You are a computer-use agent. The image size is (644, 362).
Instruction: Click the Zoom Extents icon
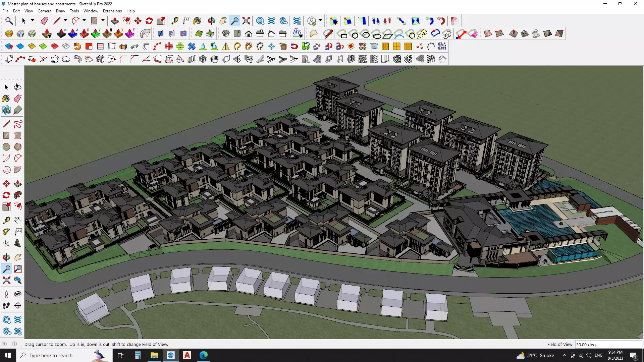pyautogui.click(x=246, y=21)
